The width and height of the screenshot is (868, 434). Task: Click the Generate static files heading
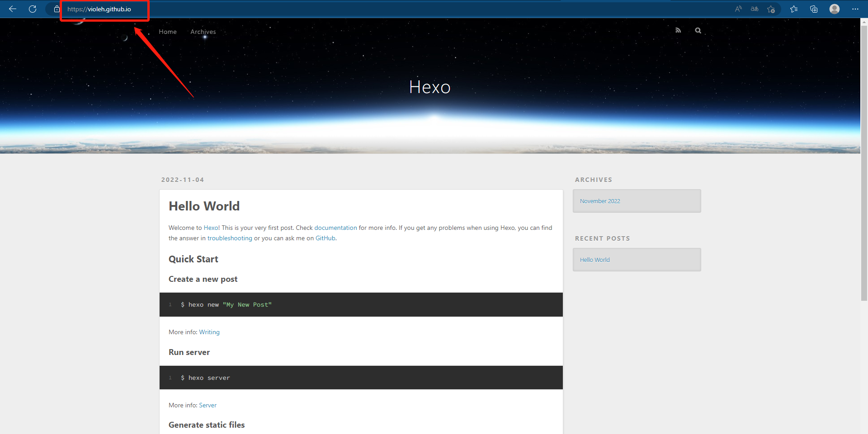(x=207, y=425)
